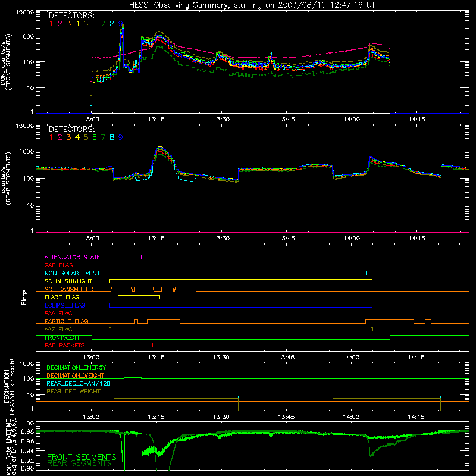Click the SAA_FLAG label
476x476 pixels.
58,313
